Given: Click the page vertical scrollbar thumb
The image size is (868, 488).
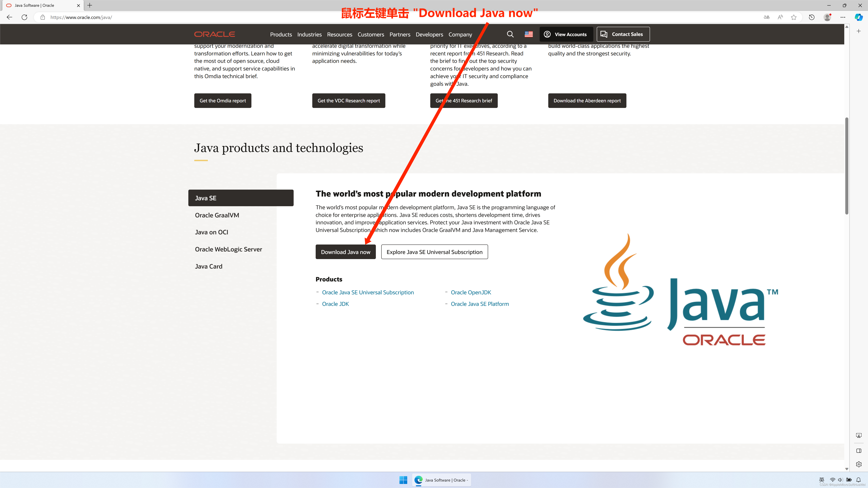Looking at the screenshot, I should click(x=847, y=166).
